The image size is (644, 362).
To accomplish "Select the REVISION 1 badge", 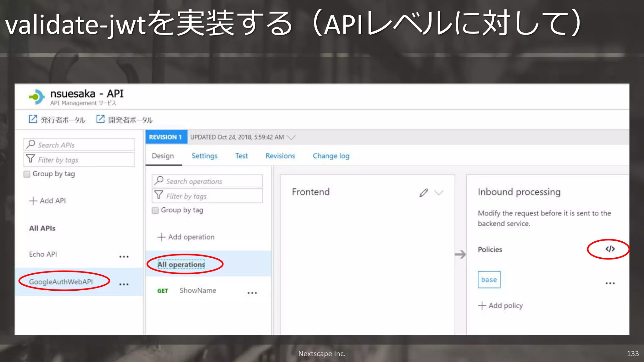I will point(166,137).
